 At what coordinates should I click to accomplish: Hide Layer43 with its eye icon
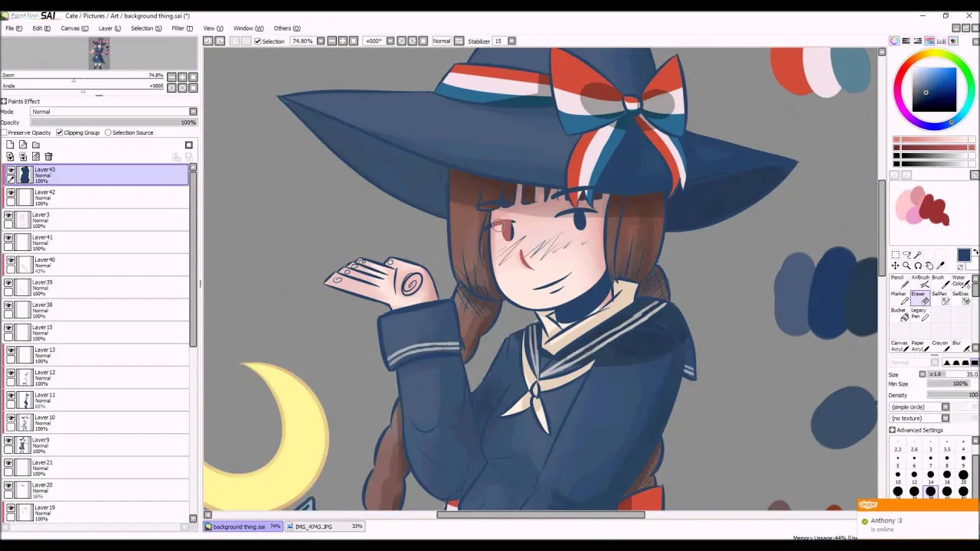click(10, 170)
